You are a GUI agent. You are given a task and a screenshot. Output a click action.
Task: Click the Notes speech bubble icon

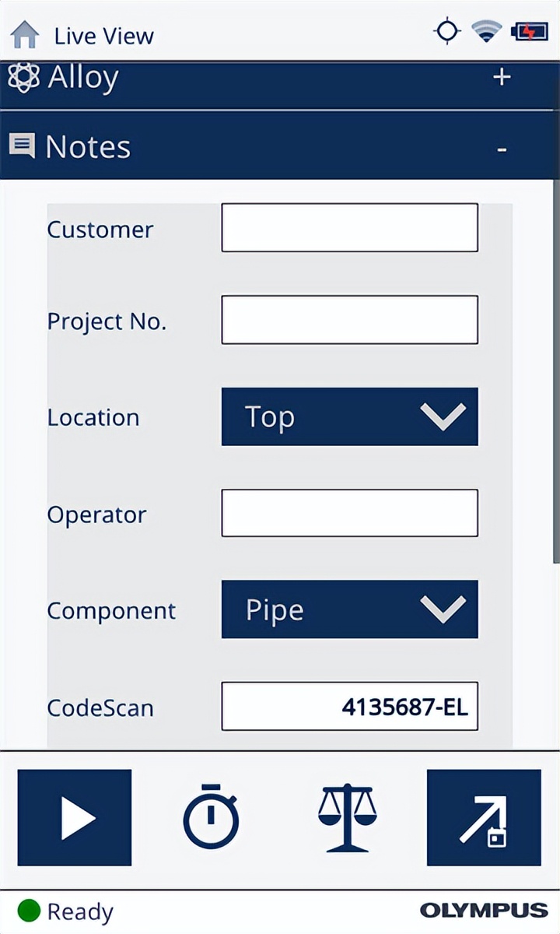[22, 146]
